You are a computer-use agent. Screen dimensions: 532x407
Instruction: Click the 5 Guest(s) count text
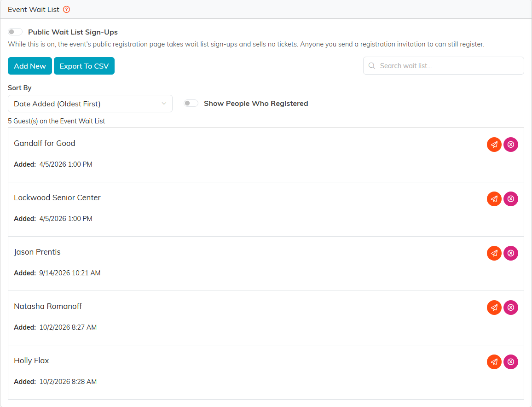click(57, 121)
